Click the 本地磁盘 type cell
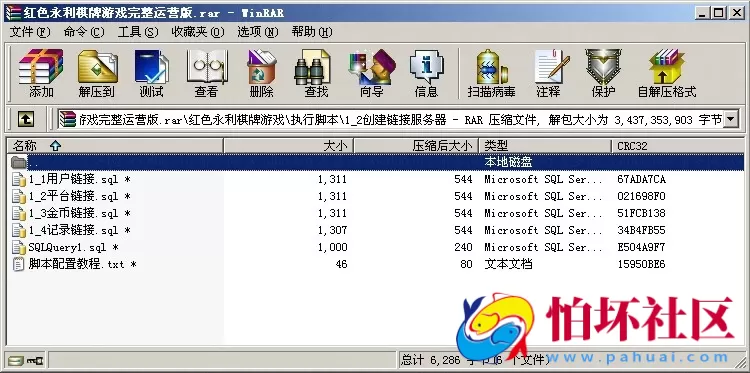The height and width of the screenshot is (373, 750). tap(508, 162)
